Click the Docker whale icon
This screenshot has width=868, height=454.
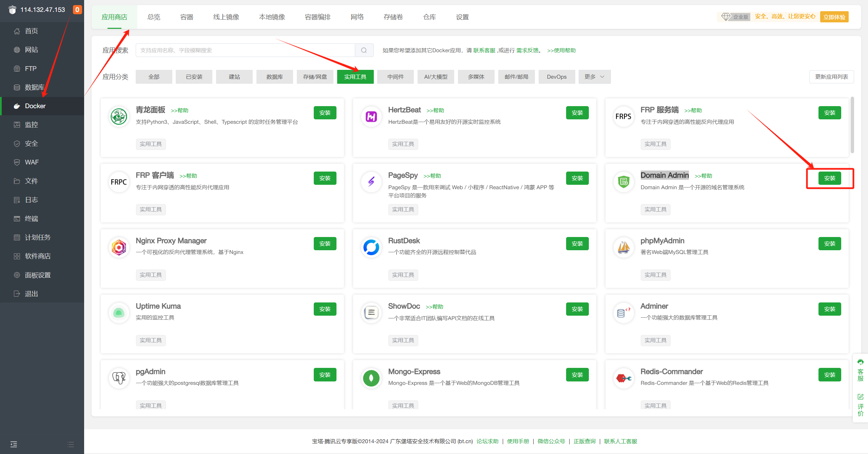click(17, 106)
